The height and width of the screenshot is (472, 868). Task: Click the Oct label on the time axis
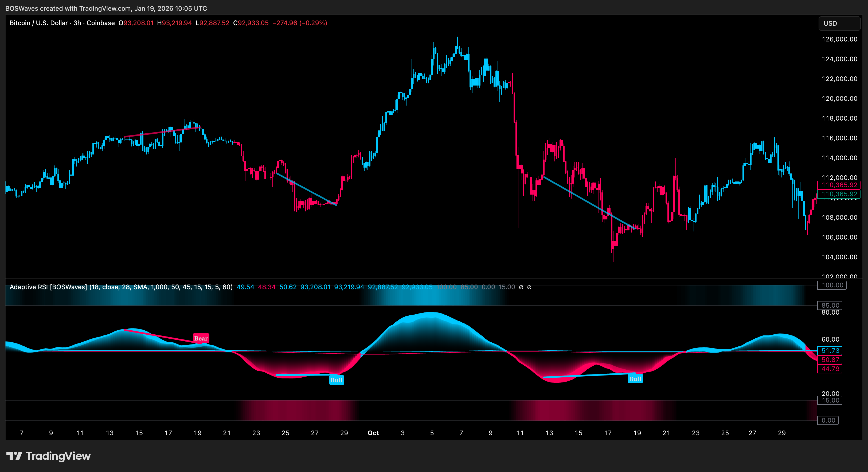[x=373, y=433]
